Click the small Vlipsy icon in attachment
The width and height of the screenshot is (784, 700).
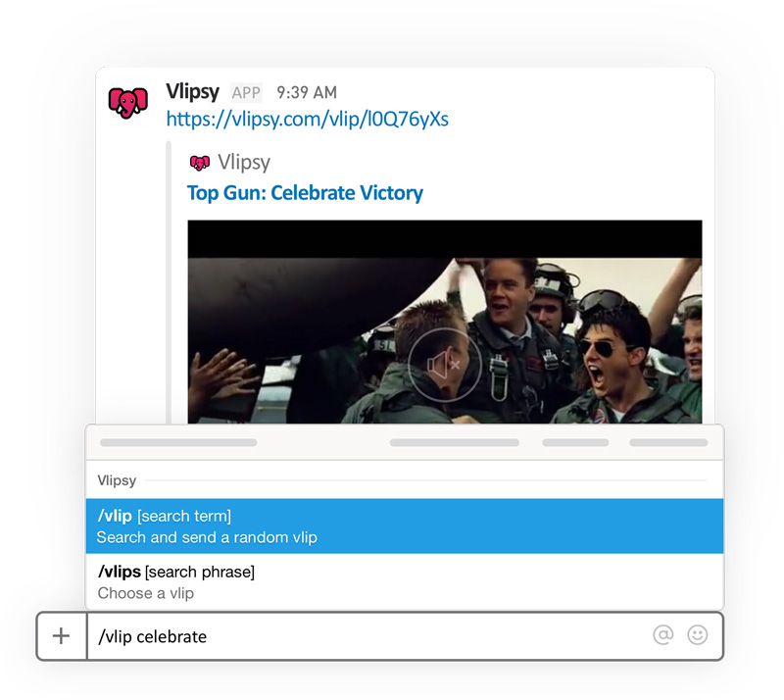[x=199, y=163]
